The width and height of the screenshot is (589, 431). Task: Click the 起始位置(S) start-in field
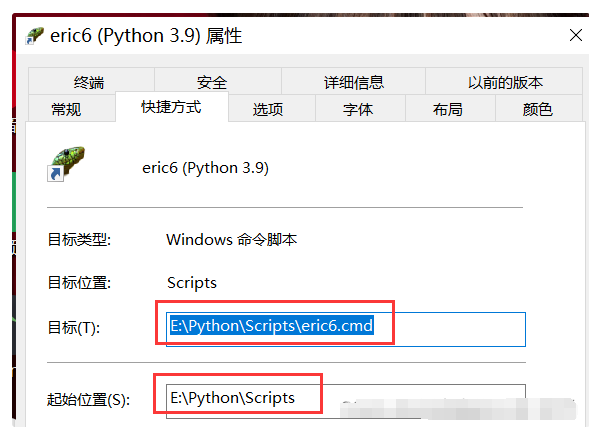coord(346,401)
